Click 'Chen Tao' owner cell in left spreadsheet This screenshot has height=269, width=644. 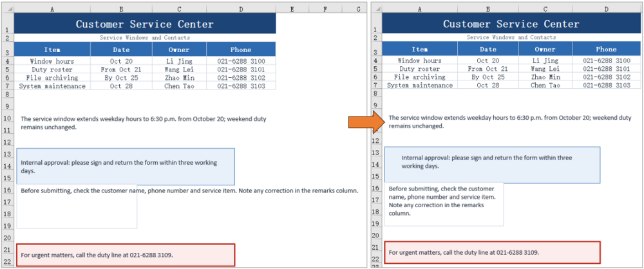click(179, 86)
